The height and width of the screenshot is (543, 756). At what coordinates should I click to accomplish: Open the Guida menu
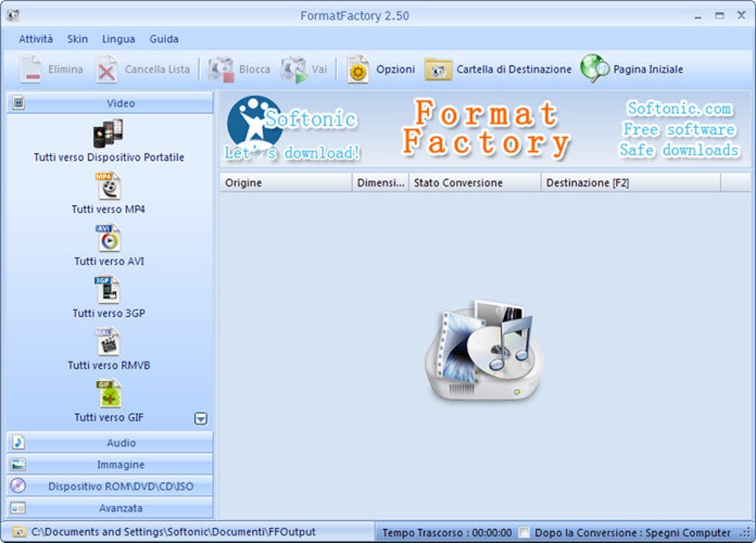click(x=164, y=39)
